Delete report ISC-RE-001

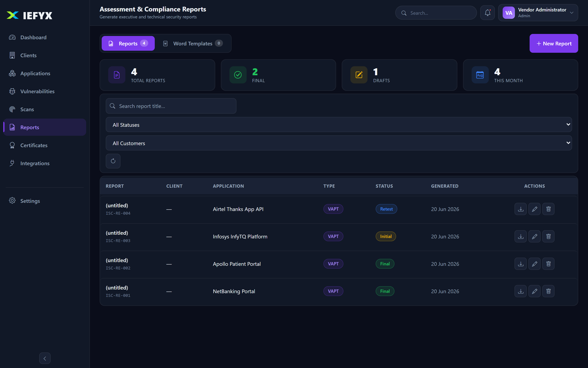tap(548, 291)
